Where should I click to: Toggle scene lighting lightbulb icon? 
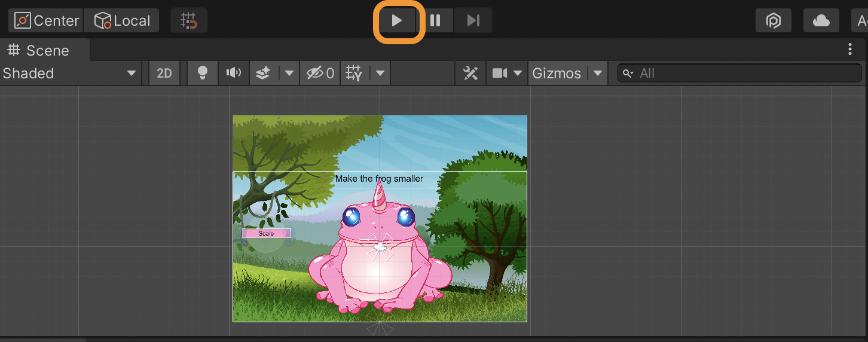(x=203, y=74)
